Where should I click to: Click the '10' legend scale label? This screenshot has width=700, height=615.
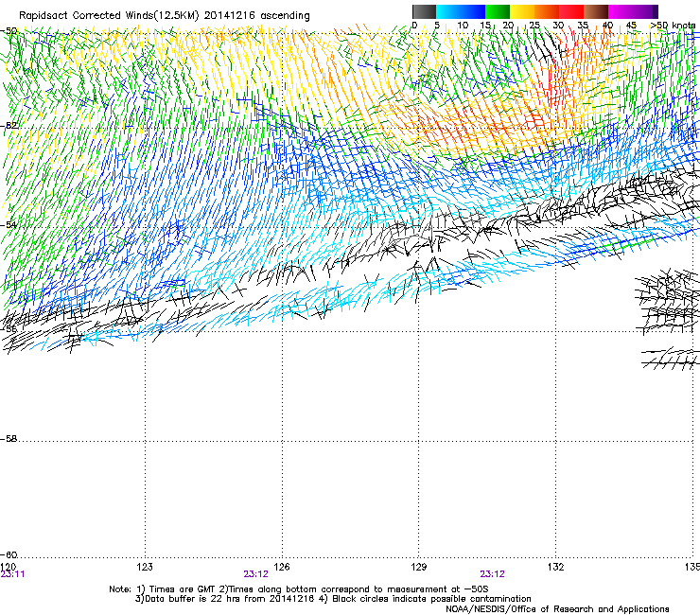pyautogui.click(x=463, y=26)
